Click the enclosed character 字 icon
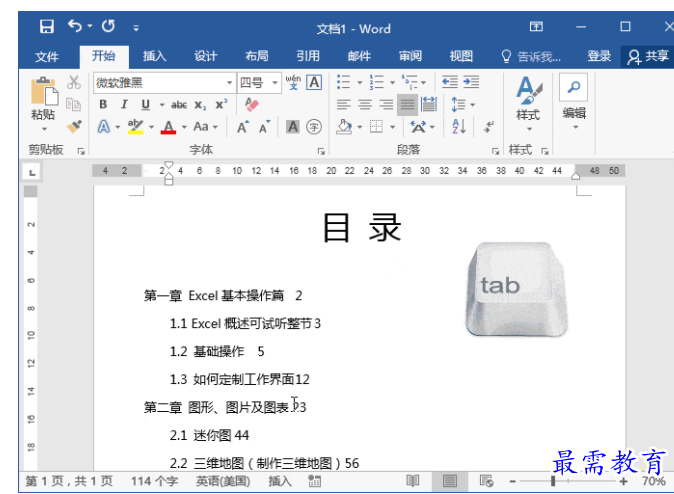Image resolution: width=674 pixels, height=494 pixels. tap(314, 127)
